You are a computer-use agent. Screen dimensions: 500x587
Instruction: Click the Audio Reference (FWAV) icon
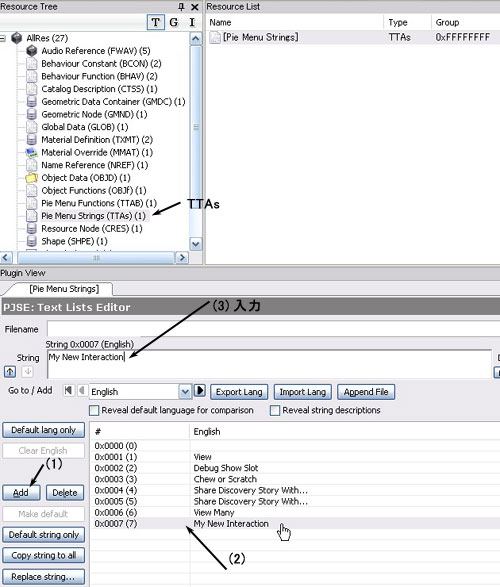point(32,51)
